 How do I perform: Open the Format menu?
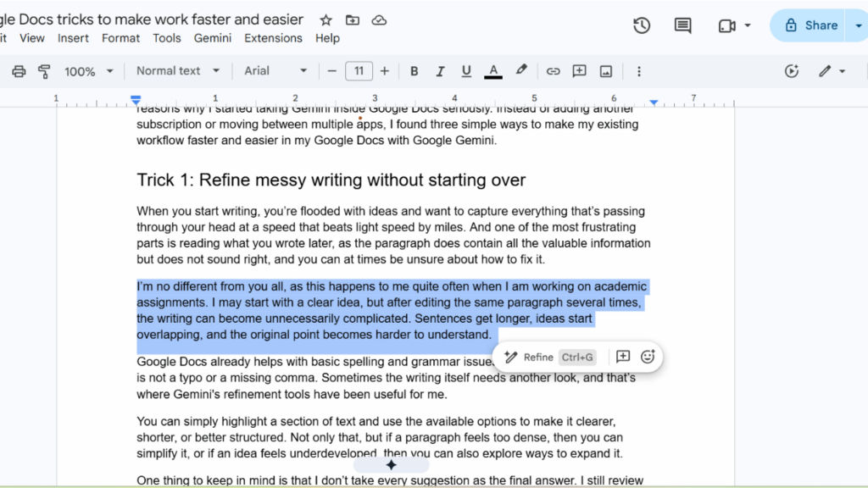click(x=120, y=38)
